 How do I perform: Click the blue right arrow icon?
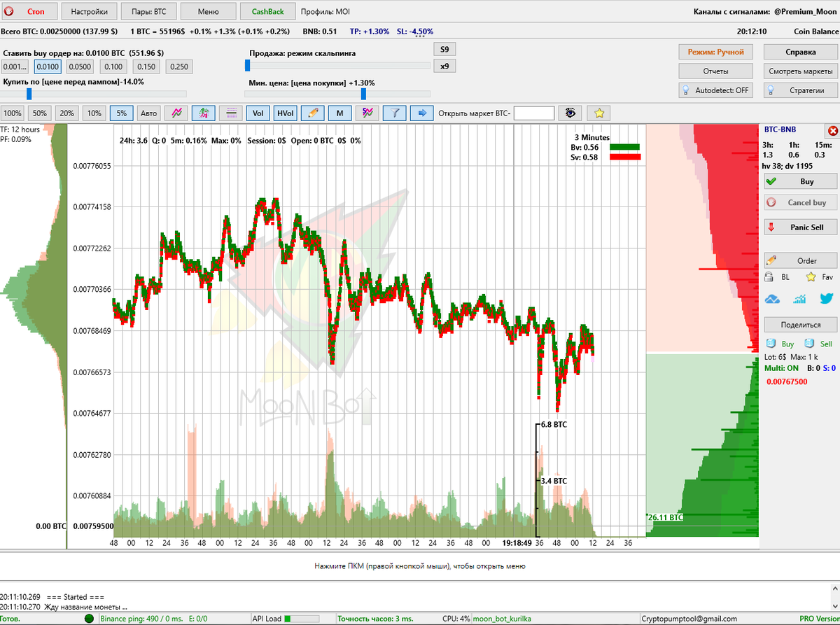tap(422, 113)
